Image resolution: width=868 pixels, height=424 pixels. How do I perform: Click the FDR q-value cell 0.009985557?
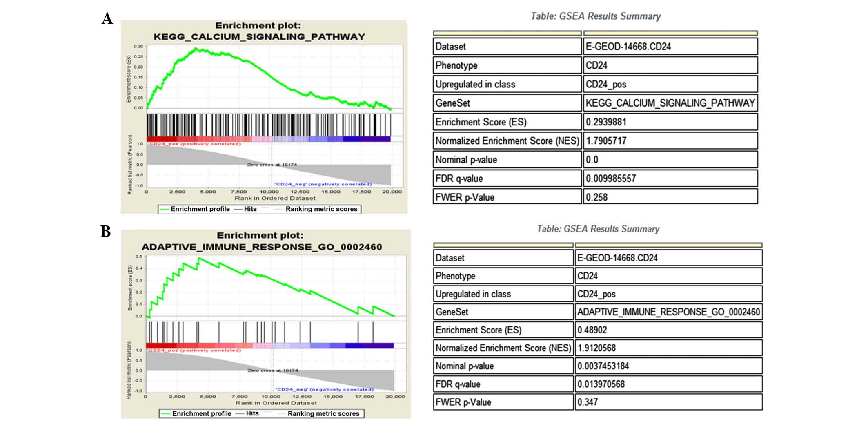pos(610,179)
